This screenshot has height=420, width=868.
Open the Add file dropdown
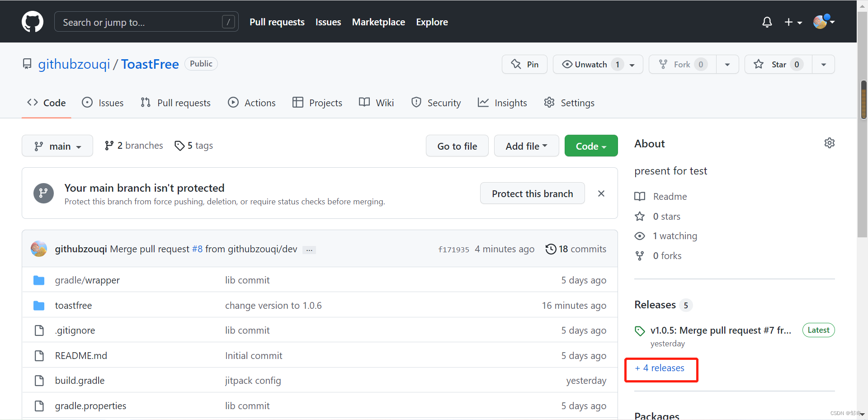point(526,146)
